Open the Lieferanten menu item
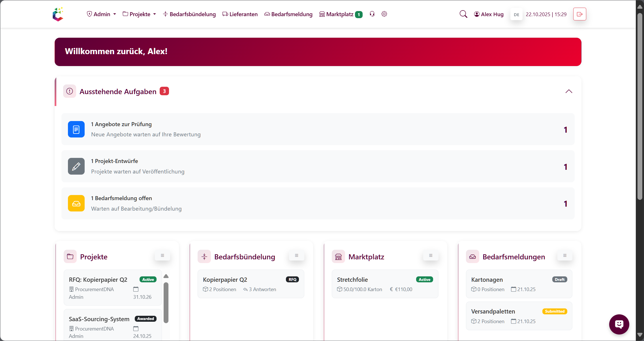Viewport: 644px width, 341px height. (x=240, y=14)
